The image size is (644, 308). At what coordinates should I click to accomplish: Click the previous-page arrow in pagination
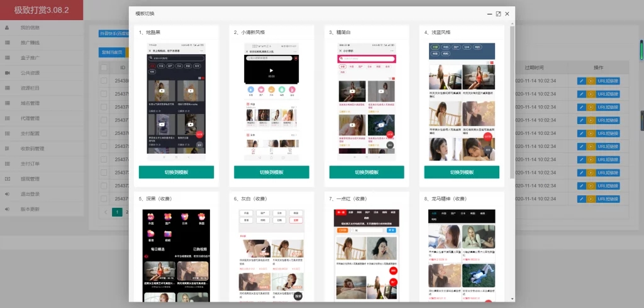[106, 212]
